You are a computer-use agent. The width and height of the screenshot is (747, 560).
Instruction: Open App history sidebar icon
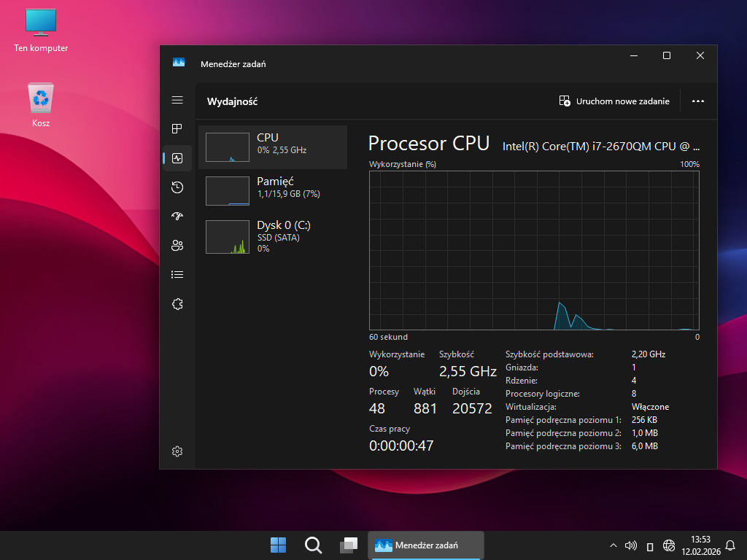177,187
